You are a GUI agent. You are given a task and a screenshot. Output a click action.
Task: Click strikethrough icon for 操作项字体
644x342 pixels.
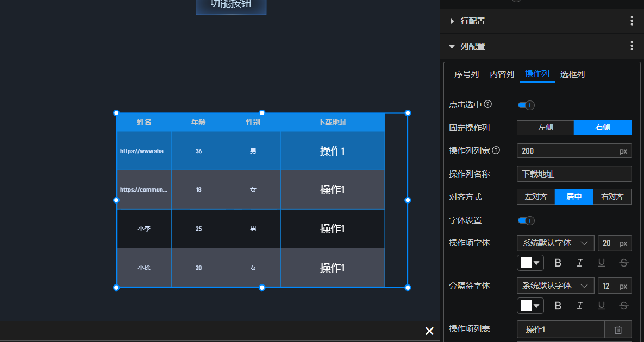623,263
